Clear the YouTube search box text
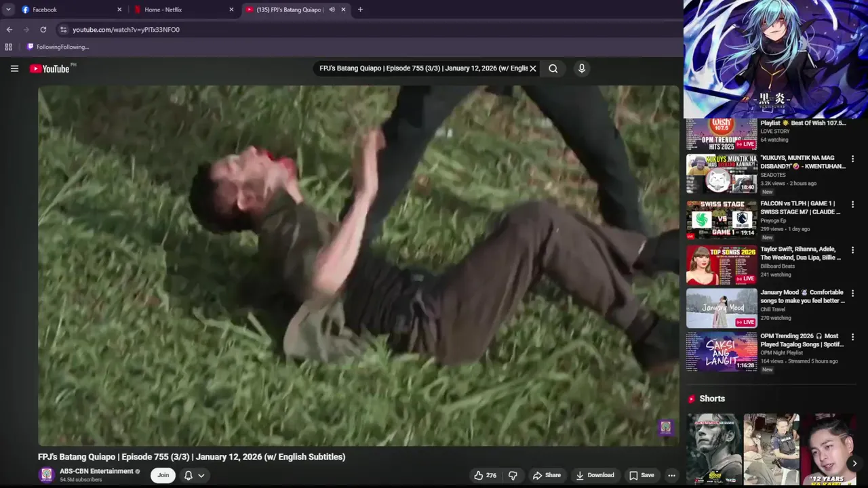Image resolution: width=868 pixels, height=488 pixels. point(533,68)
